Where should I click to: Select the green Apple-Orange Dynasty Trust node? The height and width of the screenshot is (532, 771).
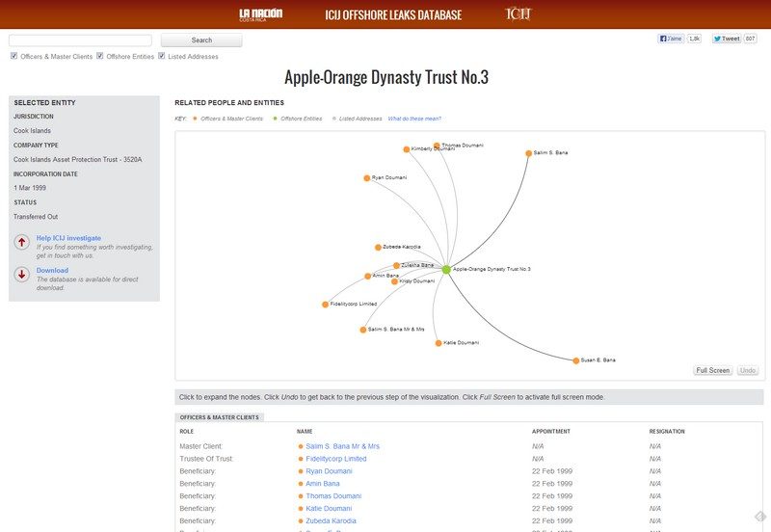click(446, 270)
